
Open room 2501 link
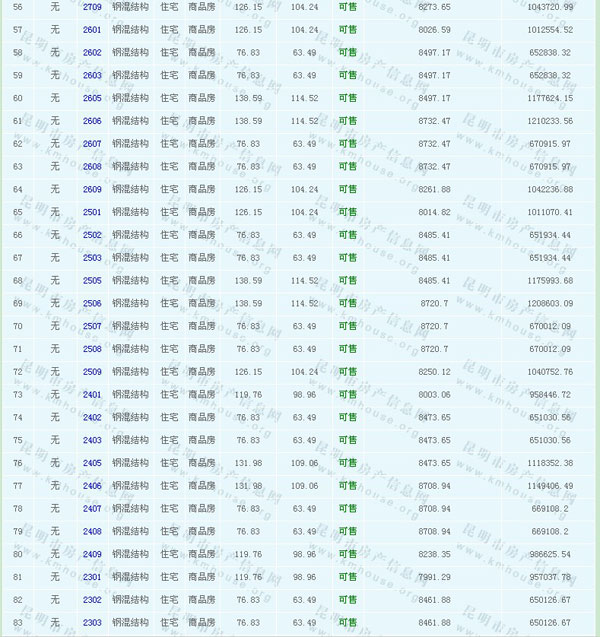(92, 212)
